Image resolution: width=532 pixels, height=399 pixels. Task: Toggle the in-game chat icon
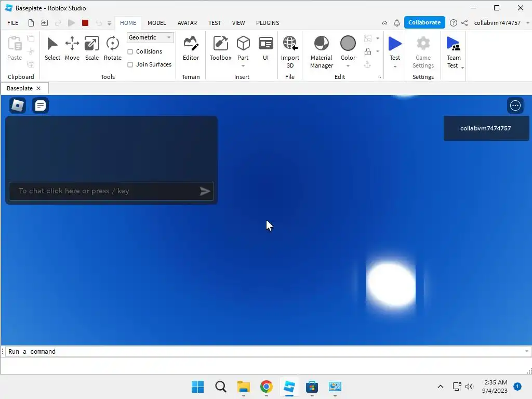pyautogui.click(x=41, y=105)
